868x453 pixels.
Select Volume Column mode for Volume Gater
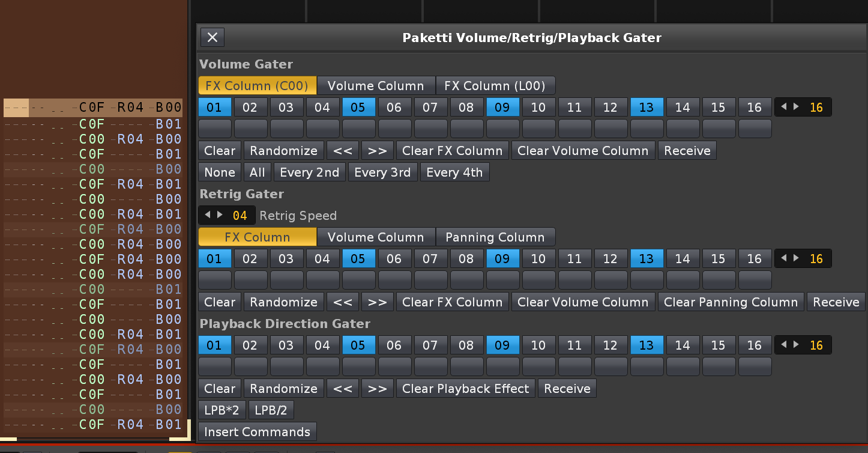(x=376, y=86)
